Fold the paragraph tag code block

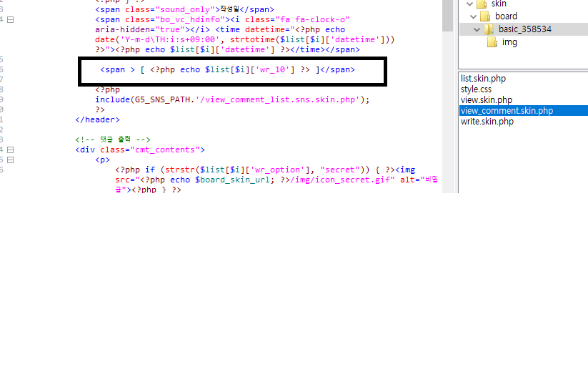click(10, 160)
